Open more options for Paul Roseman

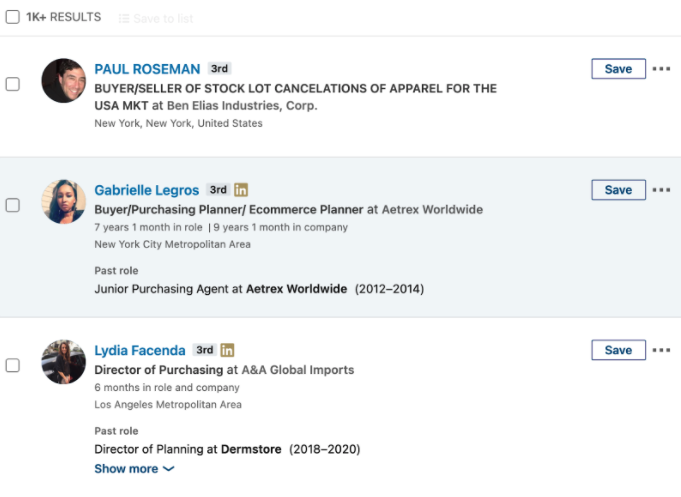[661, 69]
